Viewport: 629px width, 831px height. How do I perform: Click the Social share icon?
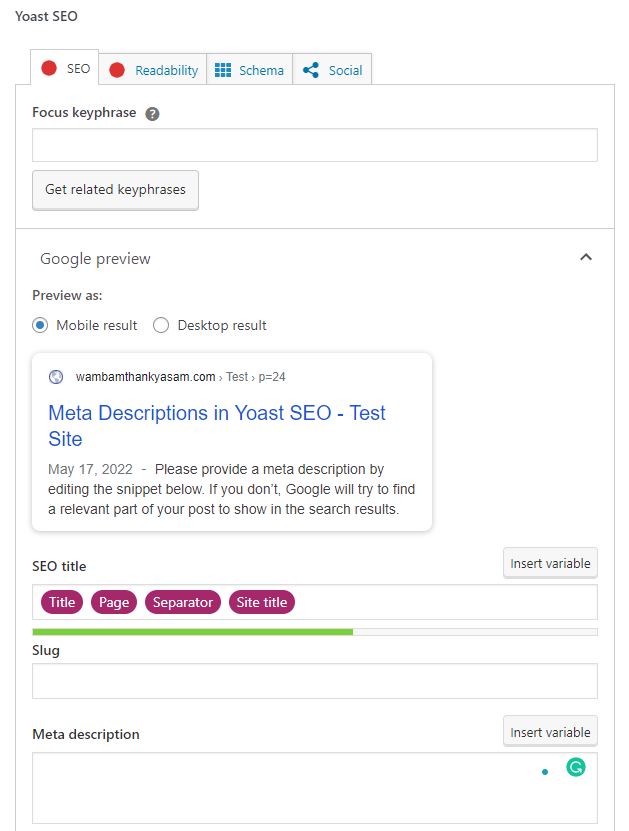[310, 70]
